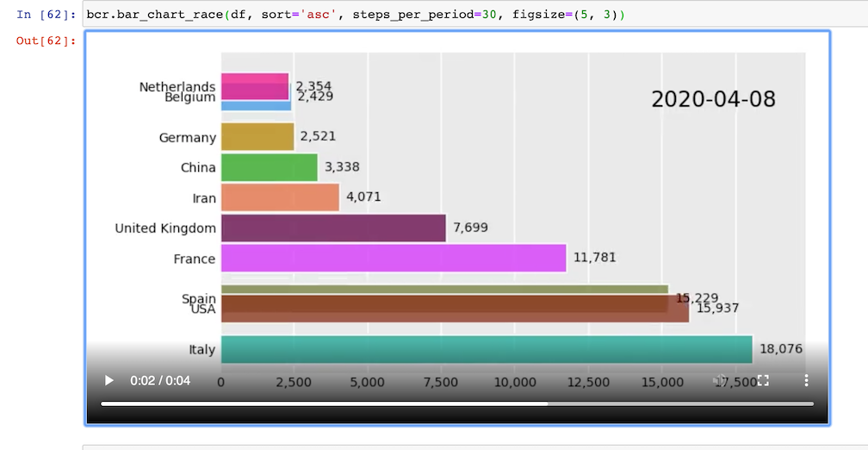Click the orange Iran bar

pos(280,197)
